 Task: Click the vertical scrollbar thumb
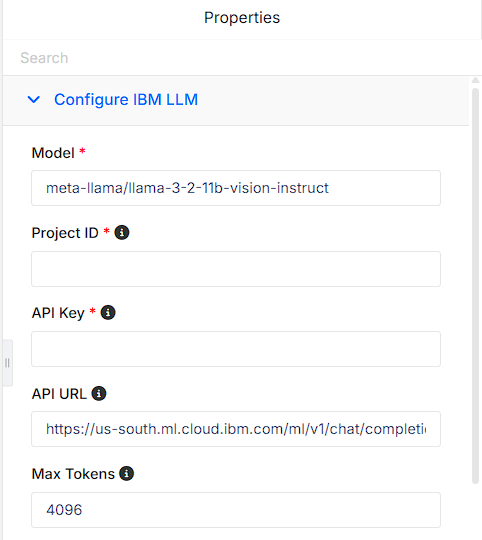click(x=475, y=286)
